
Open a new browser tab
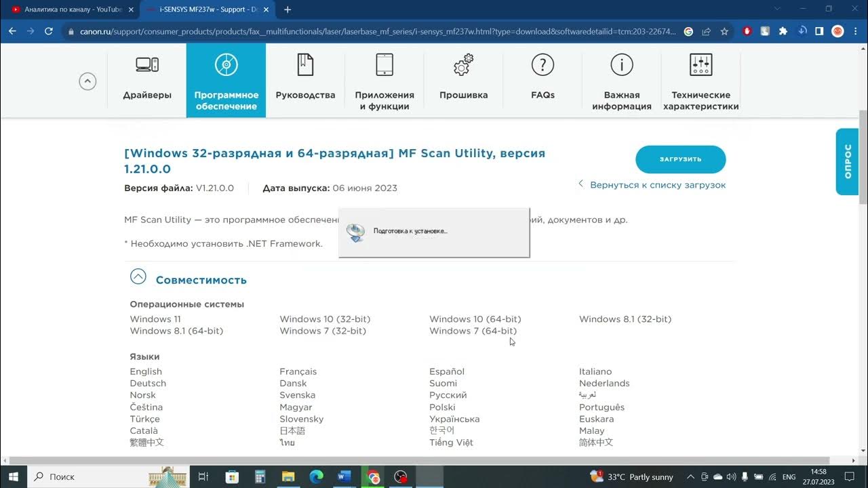[288, 9]
